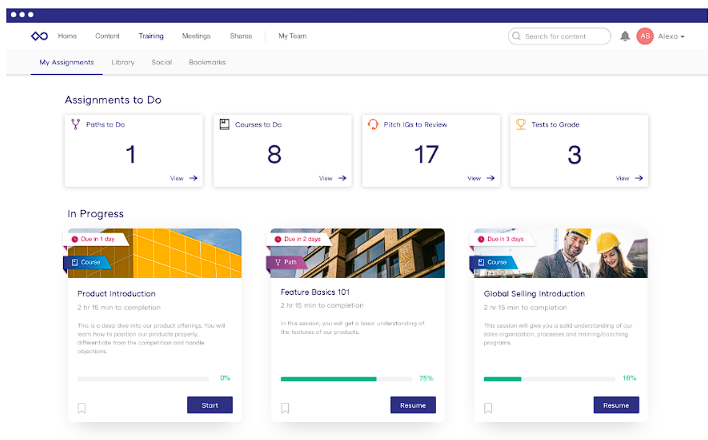Resume the Feature Basics 101 path
The image size is (708, 440).
coord(412,405)
